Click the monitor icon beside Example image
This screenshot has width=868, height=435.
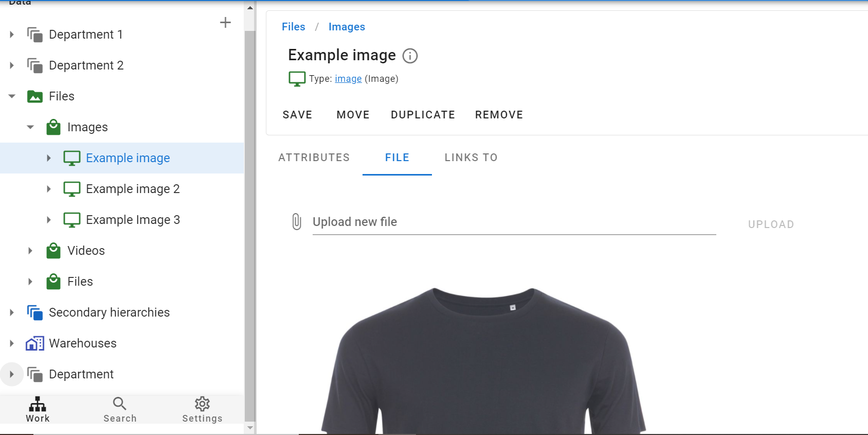click(x=72, y=158)
